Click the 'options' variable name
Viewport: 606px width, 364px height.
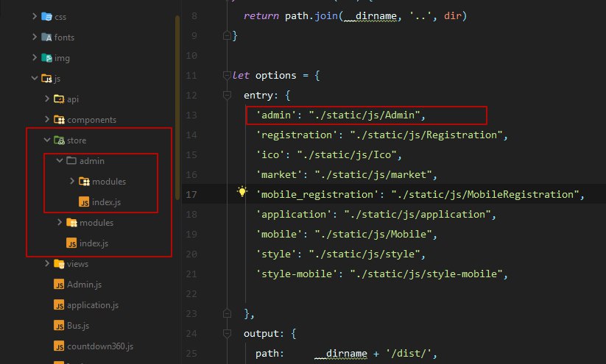click(275, 75)
